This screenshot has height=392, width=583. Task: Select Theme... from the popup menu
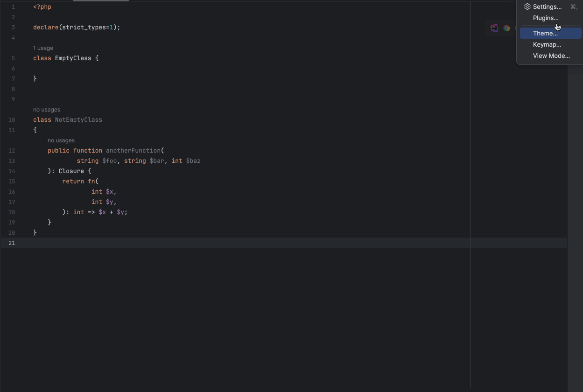coord(545,34)
